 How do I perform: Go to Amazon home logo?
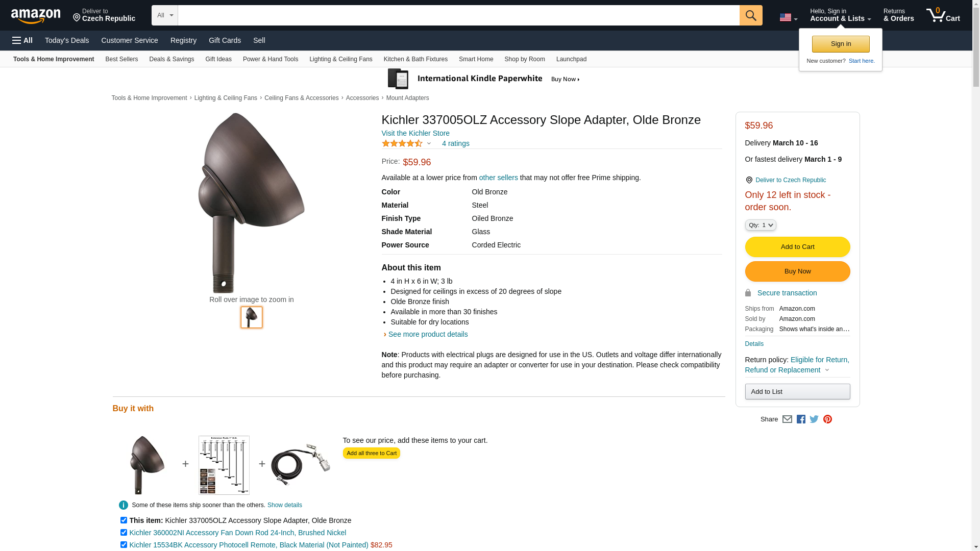(x=36, y=16)
